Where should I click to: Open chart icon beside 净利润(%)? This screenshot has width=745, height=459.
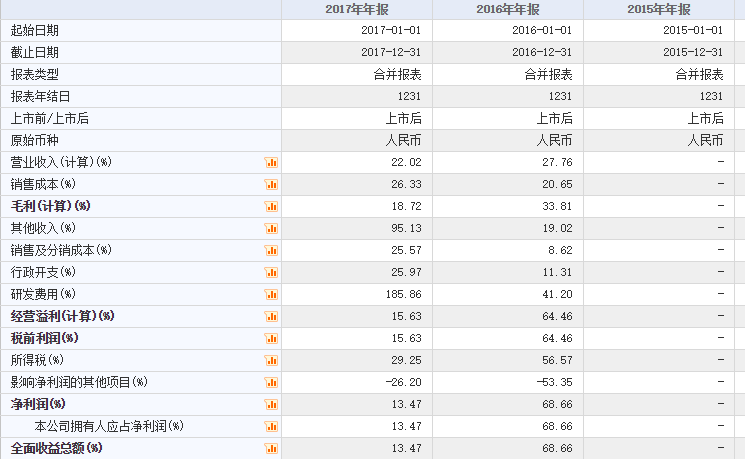click(x=271, y=404)
